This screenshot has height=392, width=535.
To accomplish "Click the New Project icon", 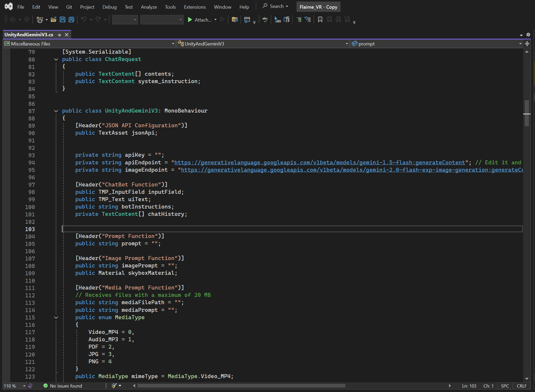I will click(40, 20).
